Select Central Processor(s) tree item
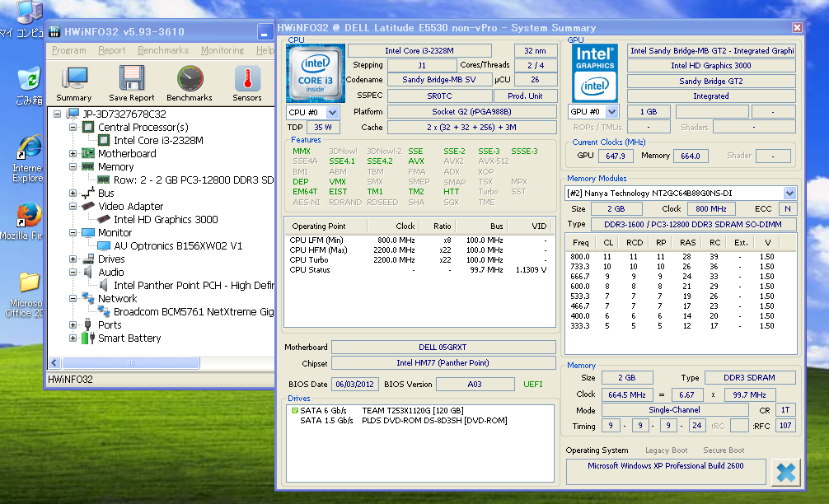The height and width of the screenshot is (504, 829). [x=143, y=128]
